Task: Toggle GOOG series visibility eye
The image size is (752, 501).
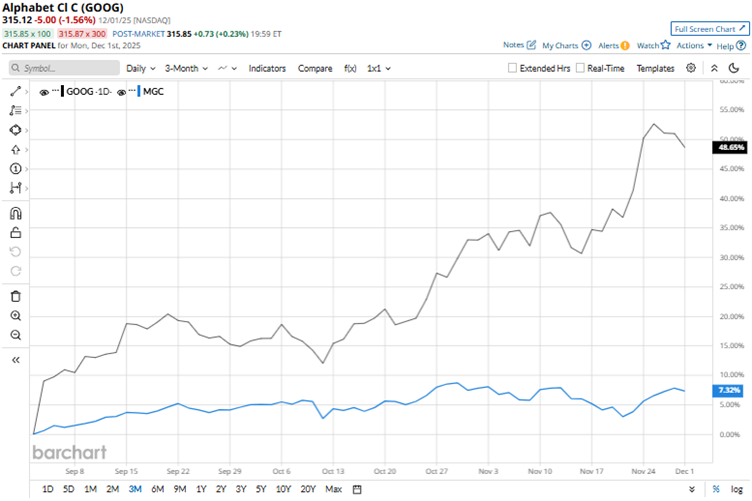Action: [44, 92]
